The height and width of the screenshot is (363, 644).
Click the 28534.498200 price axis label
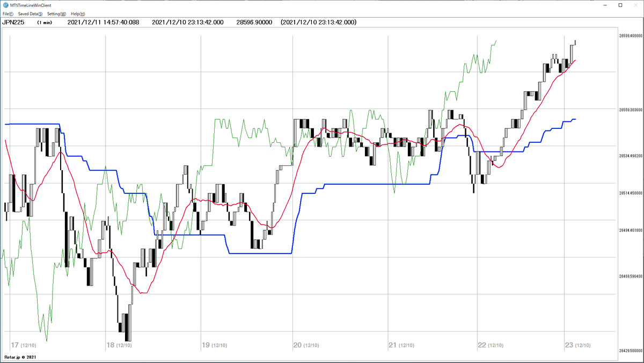coord(631,156)
